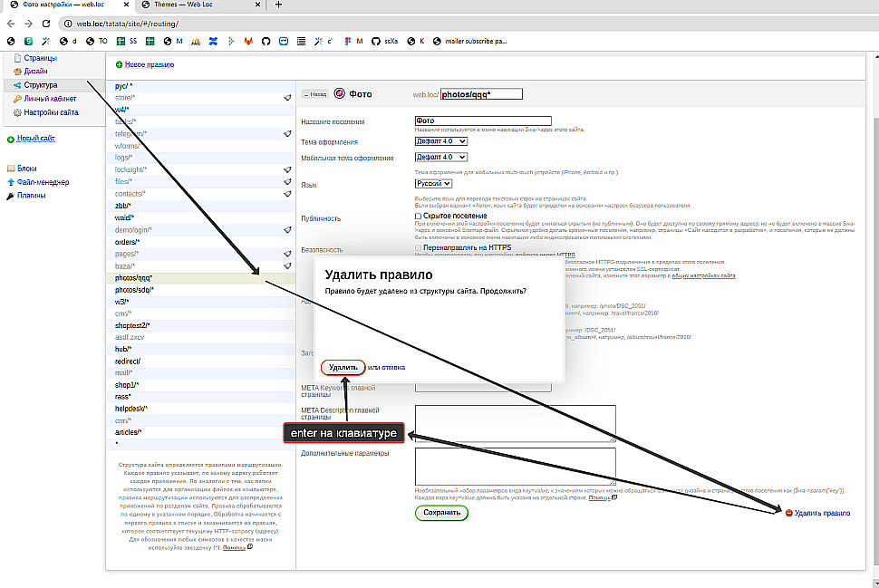Image resolution: width=879 pixels, height=588 pixels.
Task: Click the arrow icon next to store/* rule
Action: coord(287,96)
